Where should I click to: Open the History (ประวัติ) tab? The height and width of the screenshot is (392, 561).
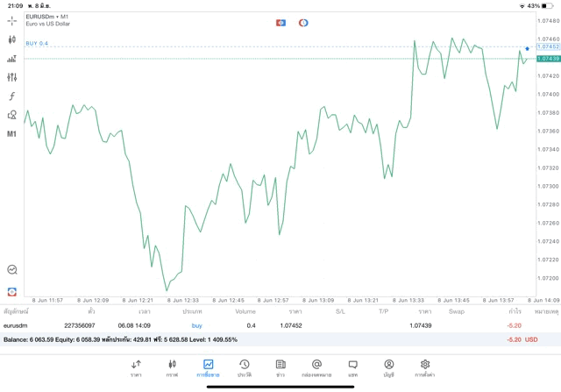tap(244, 367)
